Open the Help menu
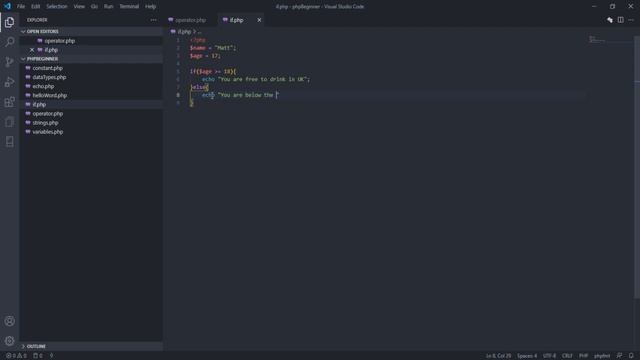The image size is (640, 360). (150, 7)
